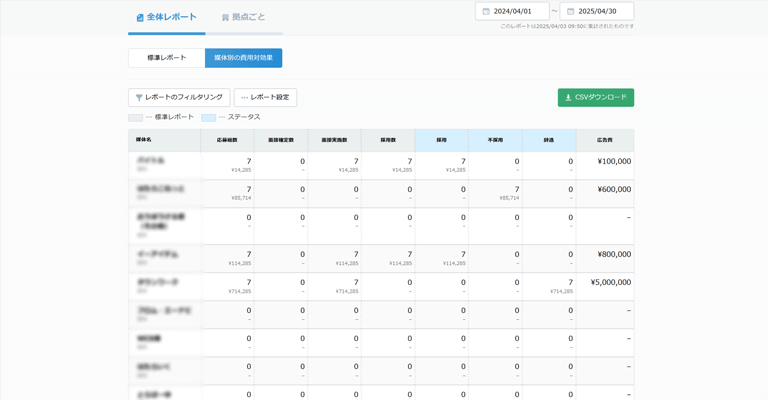Click the report aggregation timestamp note
Viewport: 768px width, 400px height.
tap(567, 26)
